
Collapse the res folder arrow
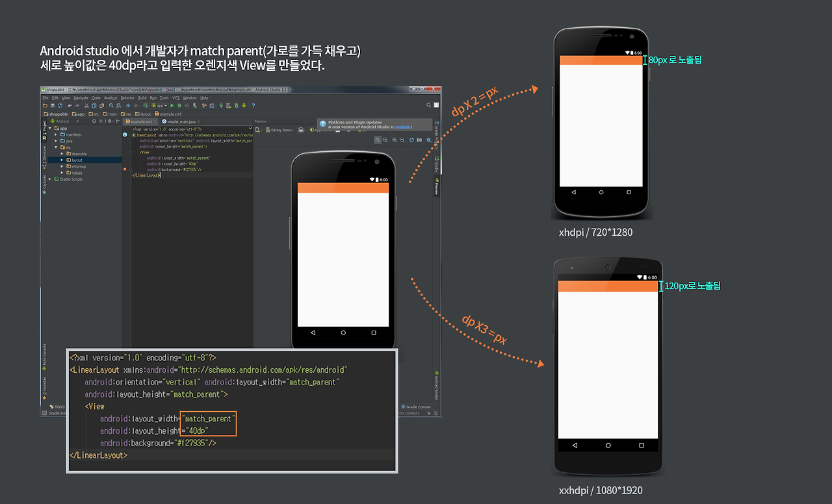pyautogui.click(x=56, y=147)
